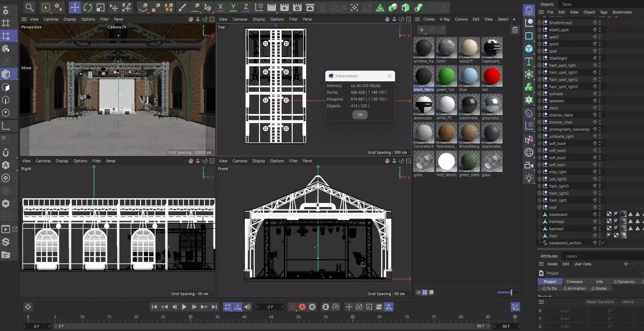The width and height of the screenshot is (644, 331).
Task: Expand the director_table object
Action: [539, 115]
